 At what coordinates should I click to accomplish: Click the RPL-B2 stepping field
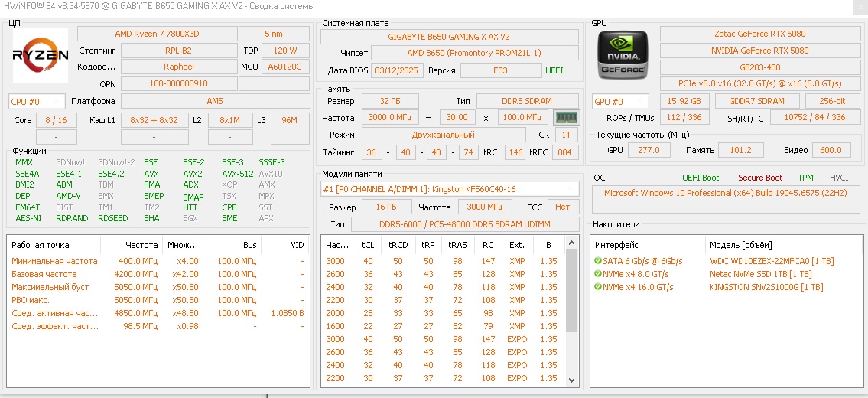[179, 51]
